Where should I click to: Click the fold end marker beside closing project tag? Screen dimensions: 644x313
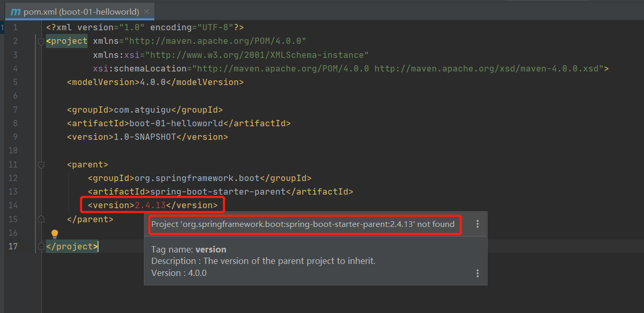(x=41, y=246)
